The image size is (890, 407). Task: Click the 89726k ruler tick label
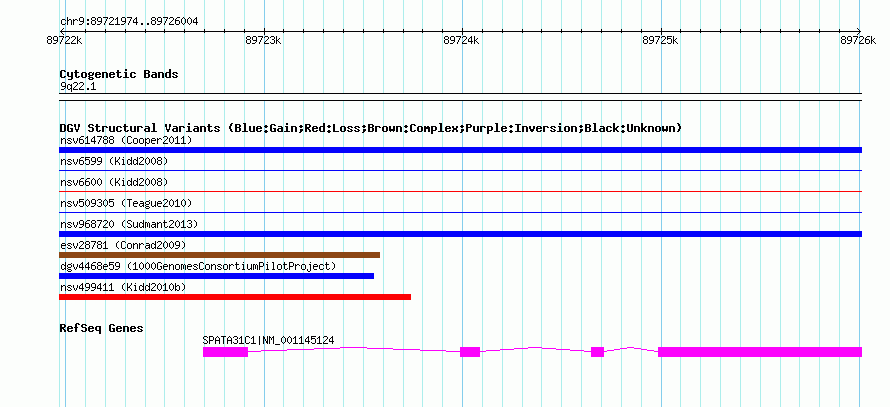[x=858, y=40]
